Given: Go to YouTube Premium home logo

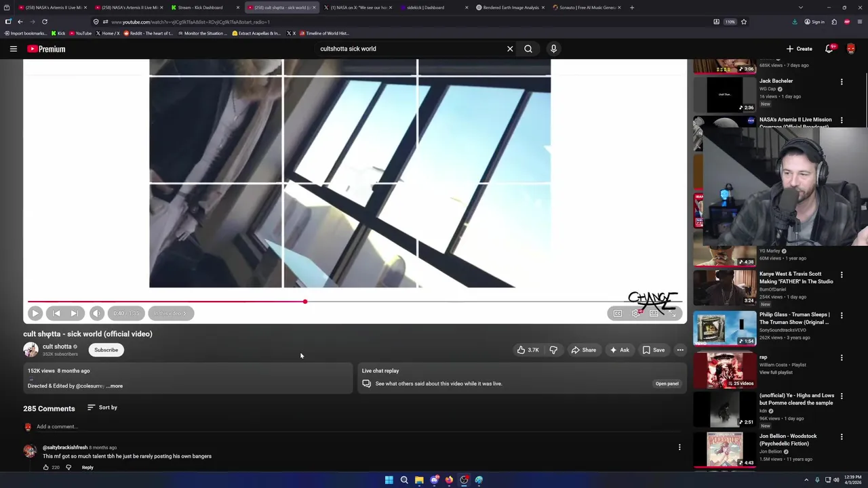Looking at the screenshot, I should point(46,49).
